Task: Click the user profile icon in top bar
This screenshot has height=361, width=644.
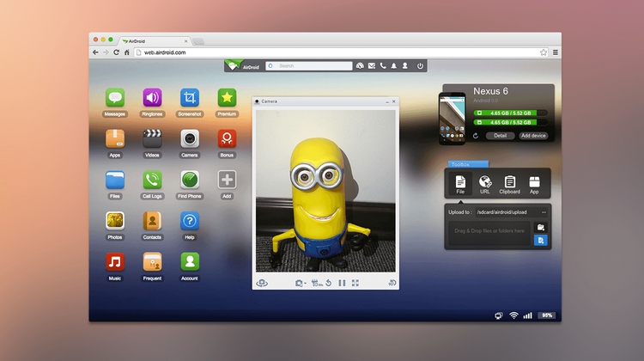Action: pyautogui.click(x=405, y=66)
